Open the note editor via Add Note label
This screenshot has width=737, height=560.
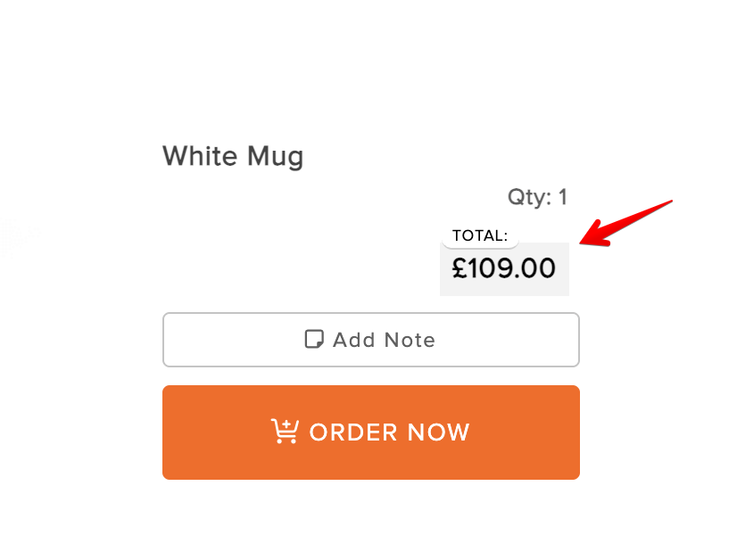coord(384,340)
